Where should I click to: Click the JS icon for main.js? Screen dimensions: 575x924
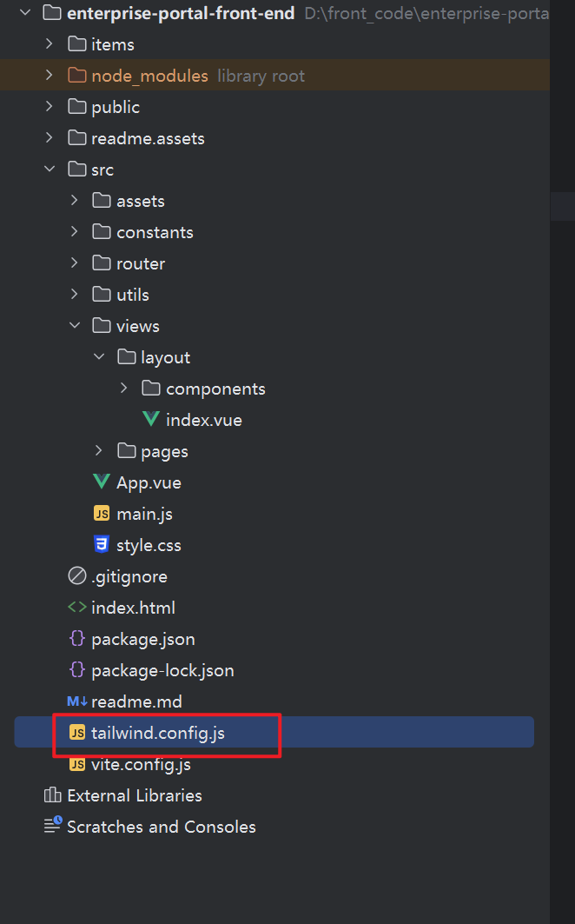click(x=102, y=514)
